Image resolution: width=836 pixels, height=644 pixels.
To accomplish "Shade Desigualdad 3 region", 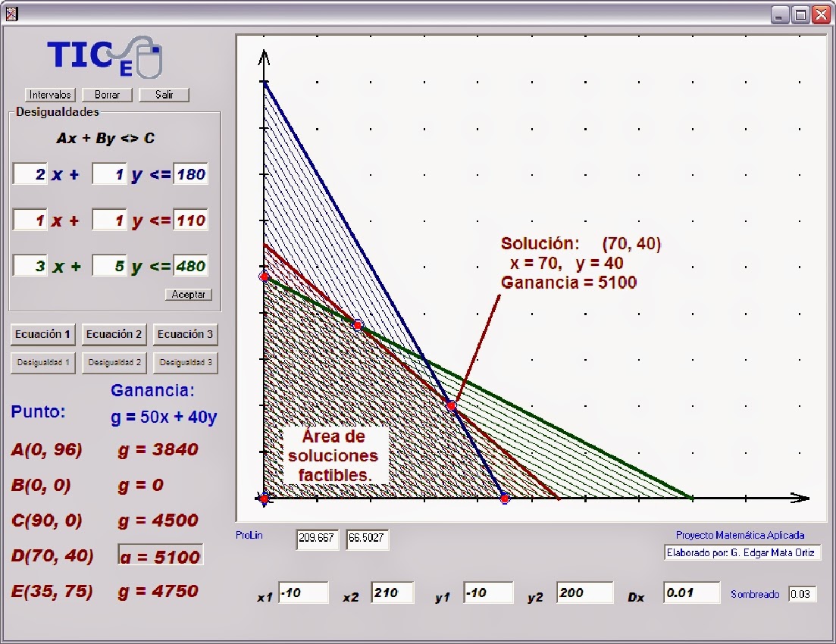I will point(185,363).
